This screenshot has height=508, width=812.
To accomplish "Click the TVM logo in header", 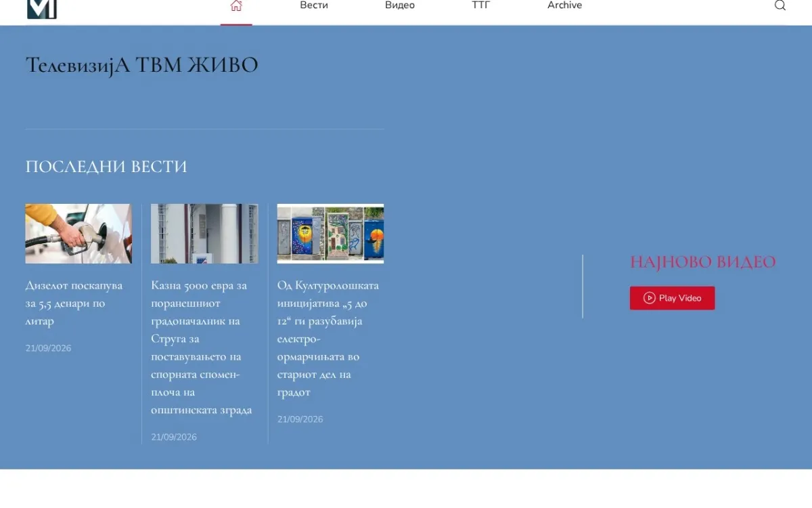I will click(42, 9).
